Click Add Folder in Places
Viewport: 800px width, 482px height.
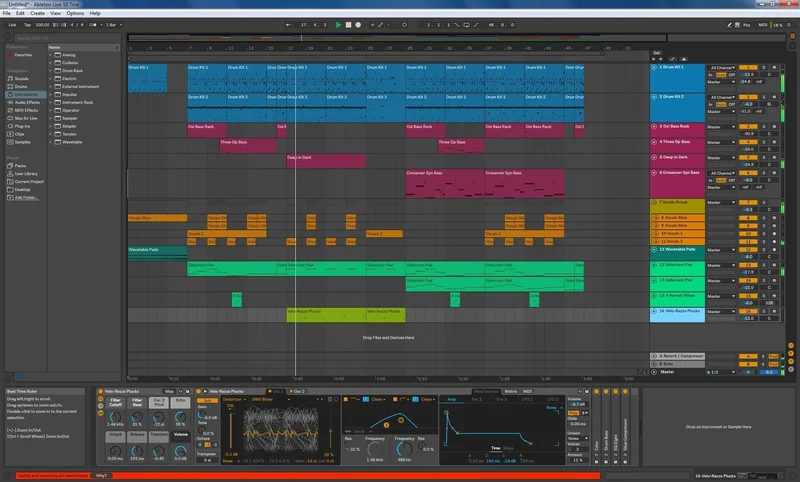pos(26,197)
